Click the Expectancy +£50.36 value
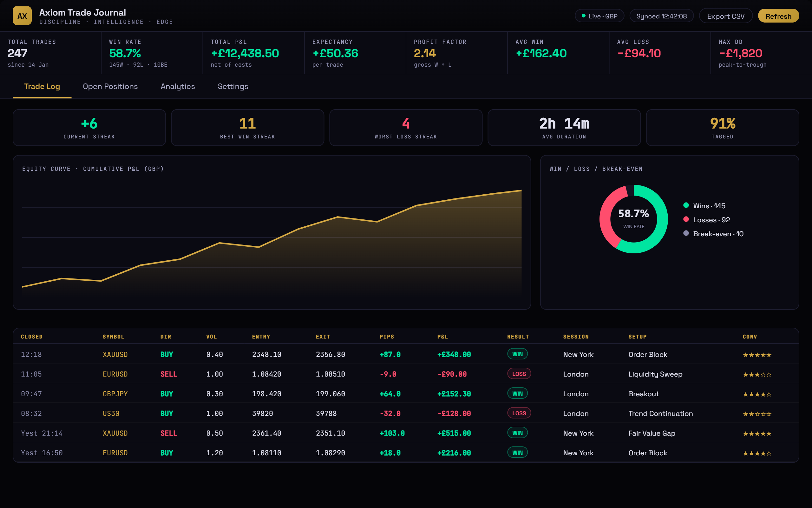The image size is (812, 508). [x=335, y=53]
